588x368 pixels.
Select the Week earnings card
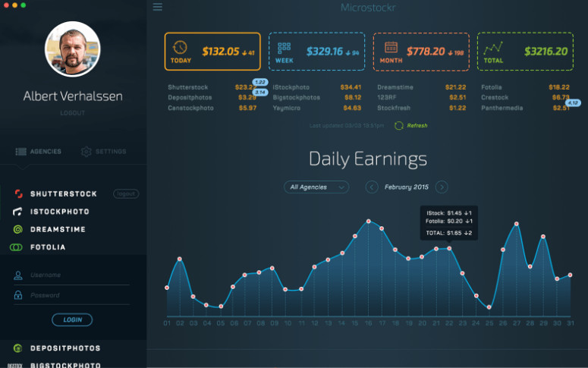317,52
